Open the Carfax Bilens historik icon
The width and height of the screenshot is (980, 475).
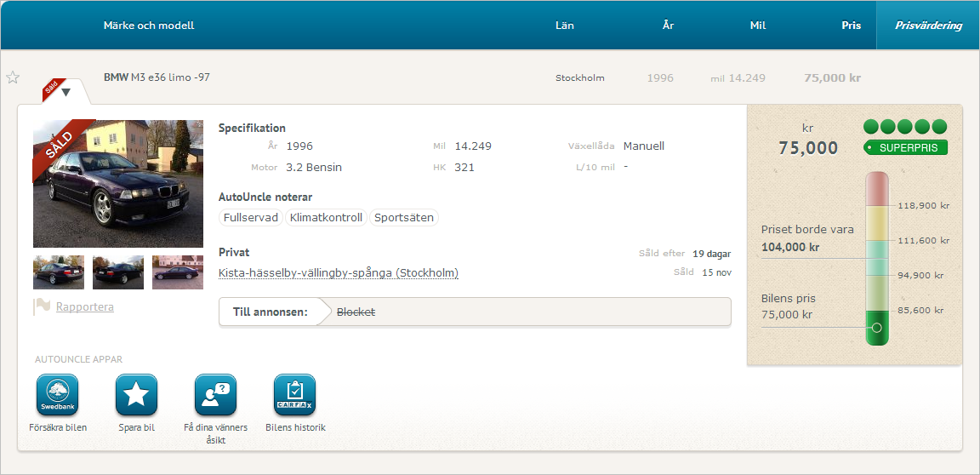[x=295, y=395]
